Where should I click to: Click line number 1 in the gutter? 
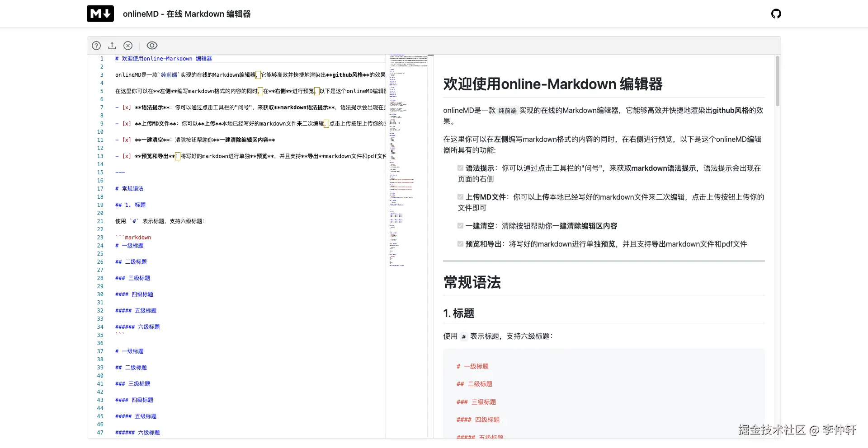102,59
